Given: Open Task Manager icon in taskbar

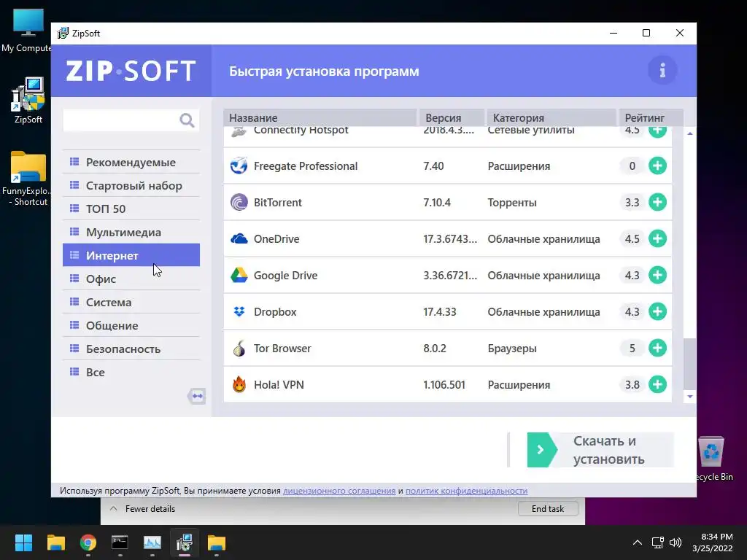Looking at the screenshot, I should pos(152,542).
